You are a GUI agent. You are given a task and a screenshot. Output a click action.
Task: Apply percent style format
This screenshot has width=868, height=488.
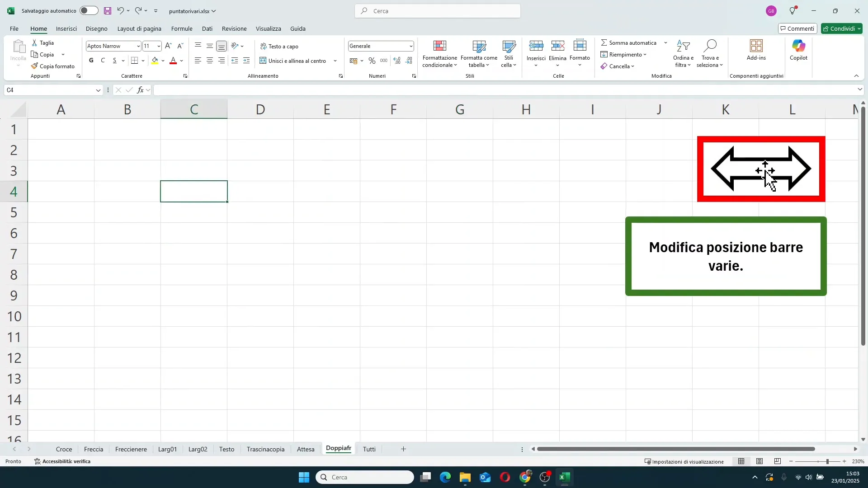click(372, 61)
